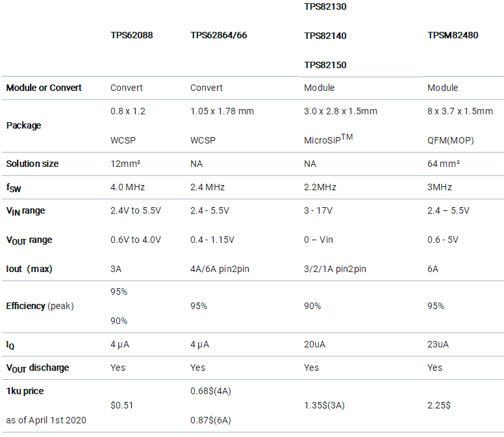Click the Package row label
The height and width of the screenshot is (437, 504).
(23, 125)
